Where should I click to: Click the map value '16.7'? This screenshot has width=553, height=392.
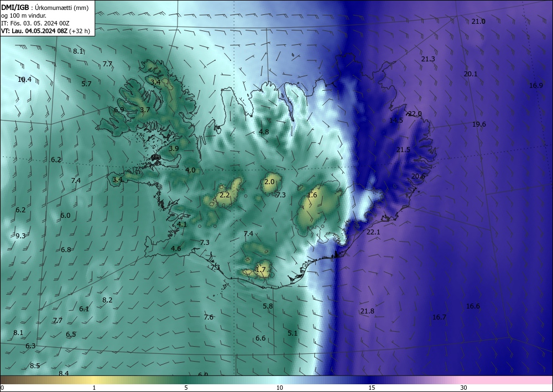pos(439,317)
